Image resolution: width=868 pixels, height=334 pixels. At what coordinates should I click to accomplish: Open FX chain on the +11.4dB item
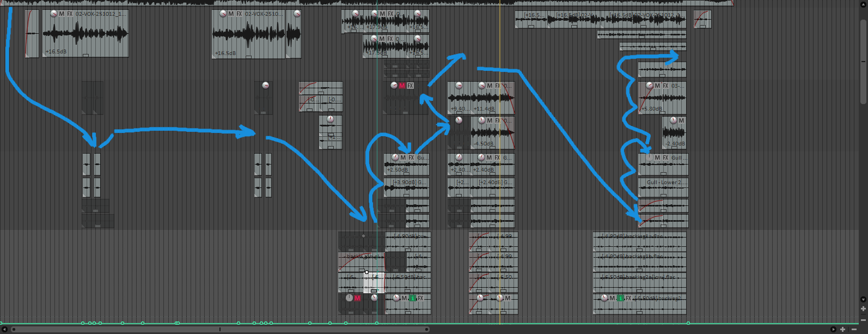click(497, 86)
